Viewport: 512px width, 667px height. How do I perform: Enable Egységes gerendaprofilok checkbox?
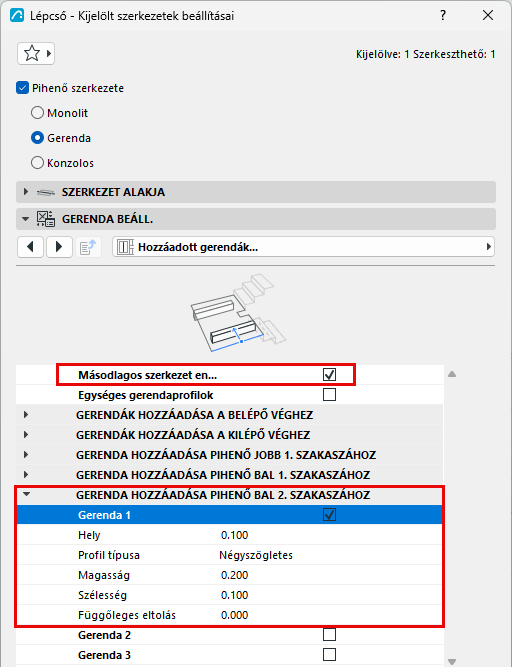click(330, 395)
